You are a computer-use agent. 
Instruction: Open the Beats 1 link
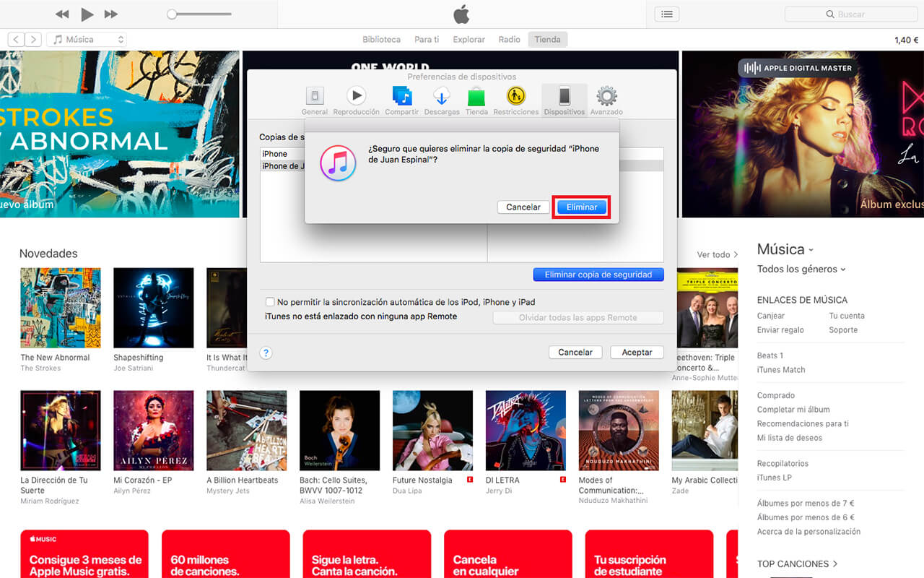[770, 355]
